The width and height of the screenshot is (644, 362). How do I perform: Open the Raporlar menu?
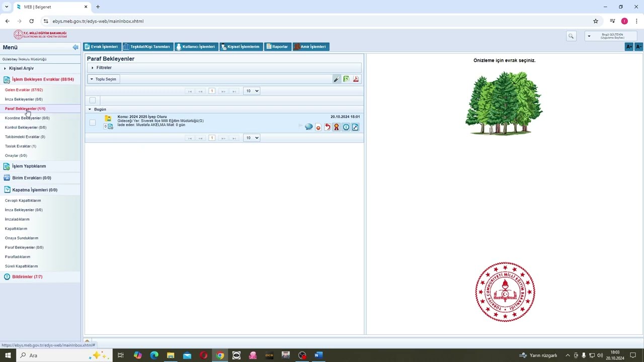(x=278, y=47)
